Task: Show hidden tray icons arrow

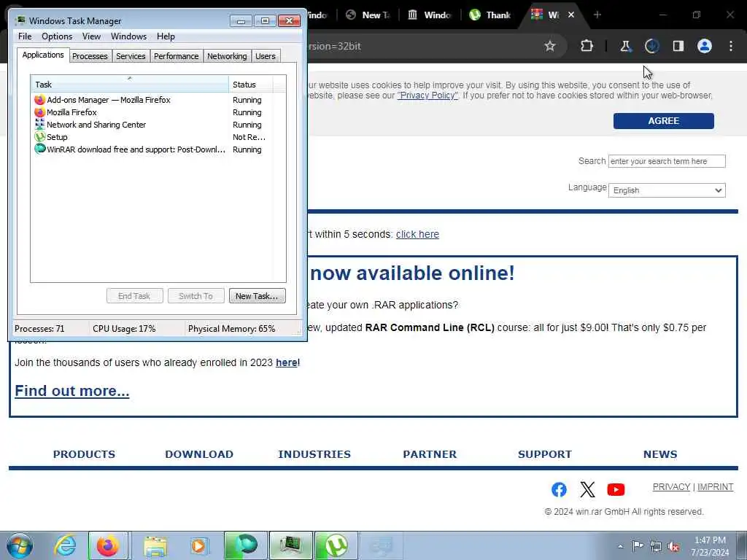Action: coord(620,546)
